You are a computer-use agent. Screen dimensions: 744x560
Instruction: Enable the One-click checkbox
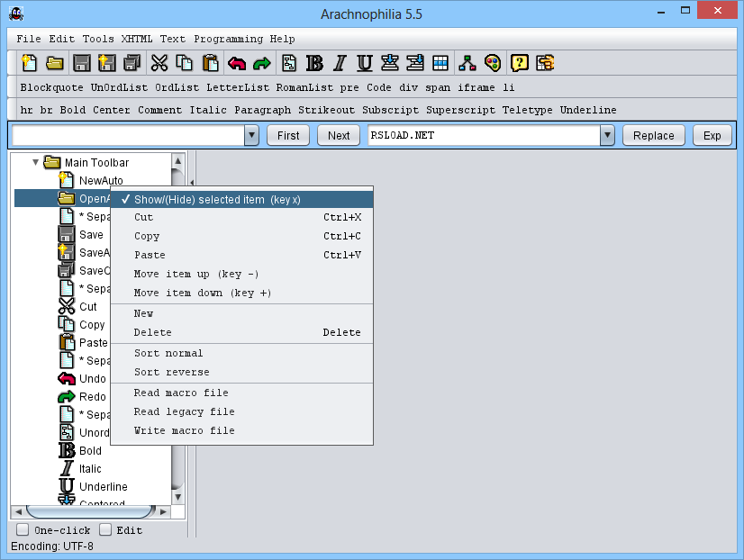pos(23,529)
